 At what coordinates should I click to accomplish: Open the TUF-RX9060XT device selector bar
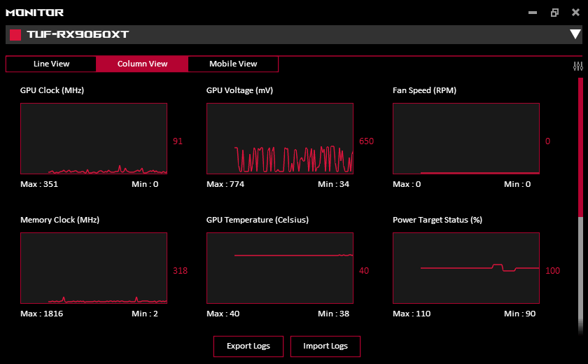pos(294,34)
